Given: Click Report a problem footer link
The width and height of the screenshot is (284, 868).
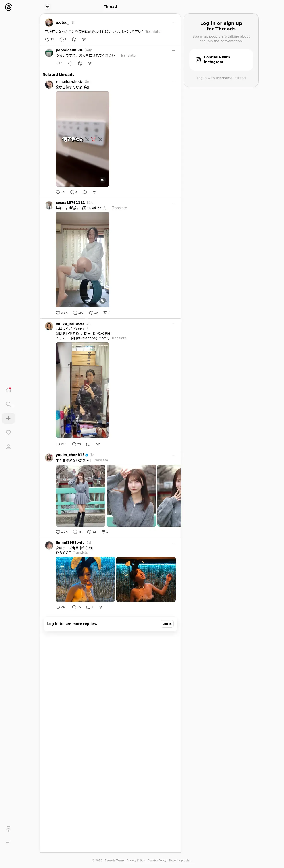Looking at the screenshot, I should point(180,860).
